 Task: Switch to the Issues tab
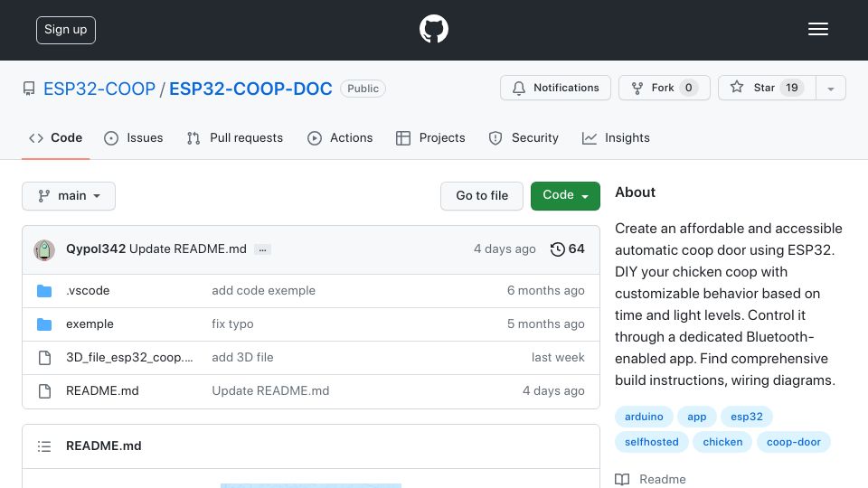click(x=134, y=137)
